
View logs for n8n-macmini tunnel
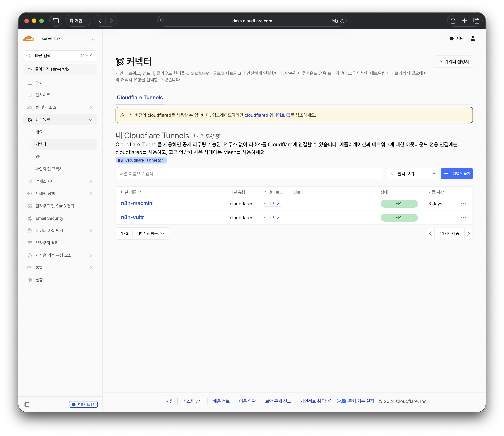[272, 204]
